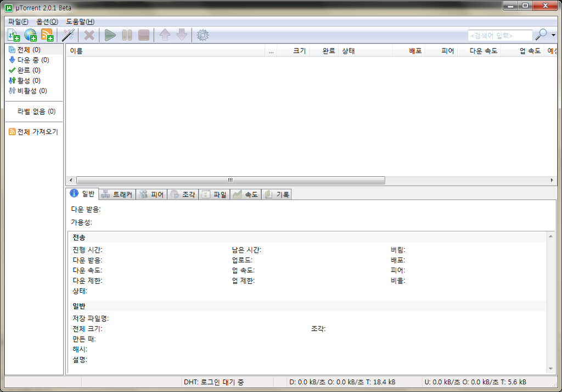The width and height of the screenshot is (562, 392).
Task: Click the horizontal scrollbar under torrent list
Action: [x=231, y=180]
